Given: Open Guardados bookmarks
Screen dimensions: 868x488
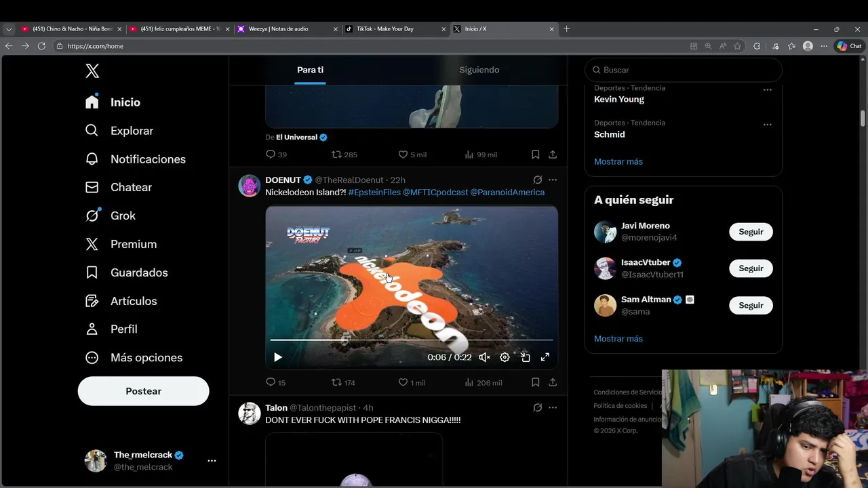Looking at the screenshot, I should click(x=126, y=272).
